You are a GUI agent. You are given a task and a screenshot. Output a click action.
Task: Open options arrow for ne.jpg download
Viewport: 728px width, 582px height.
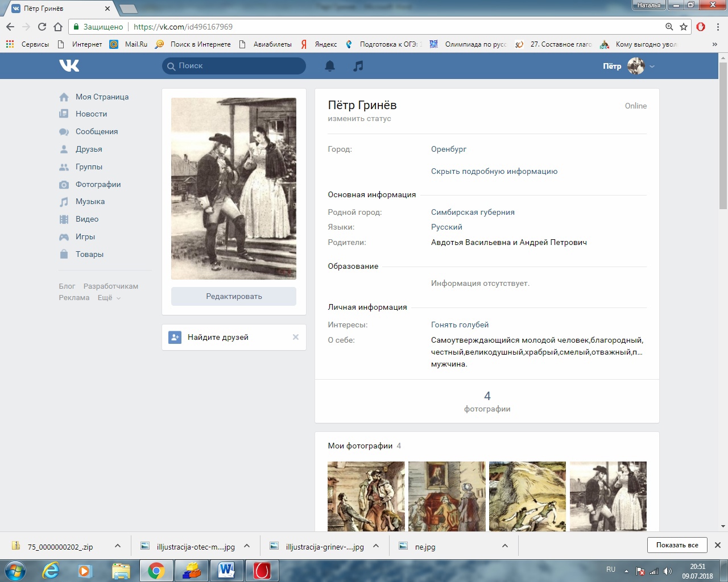click(505, 546)
